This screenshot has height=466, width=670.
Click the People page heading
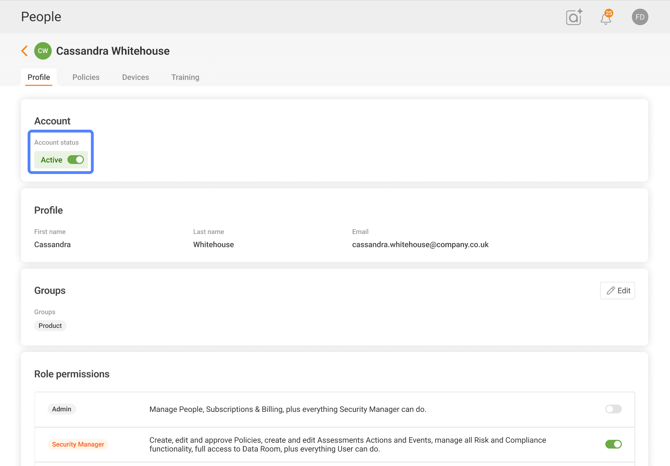(41, 17)
